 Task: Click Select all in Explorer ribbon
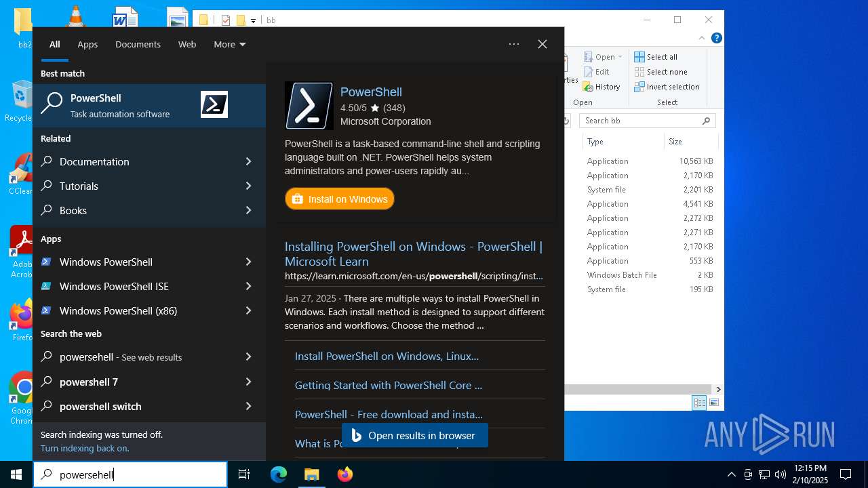click(656, 57)
